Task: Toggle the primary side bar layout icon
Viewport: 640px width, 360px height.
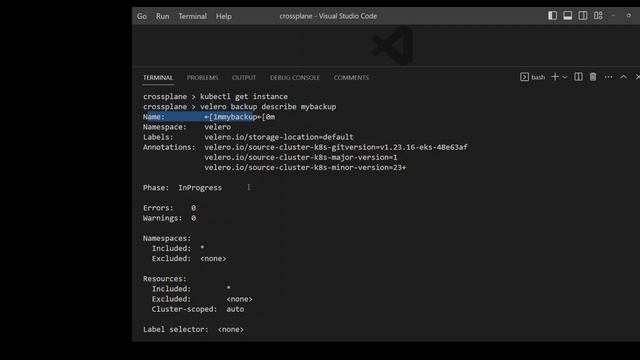Action: coord(552,16)
